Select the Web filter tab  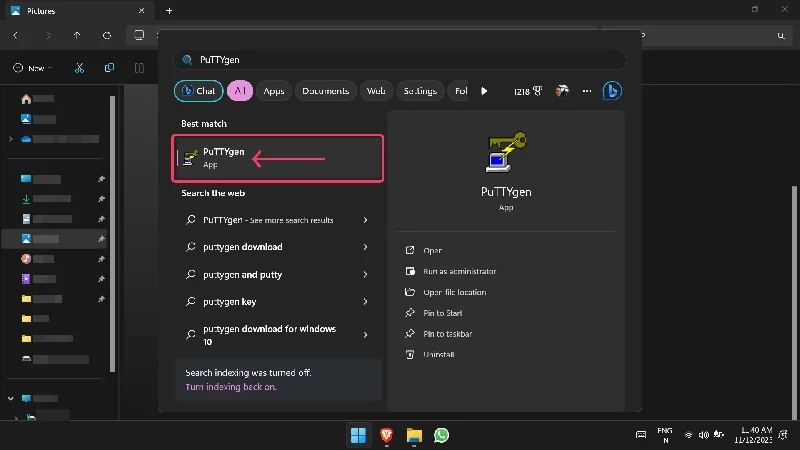tap(376, 91)
